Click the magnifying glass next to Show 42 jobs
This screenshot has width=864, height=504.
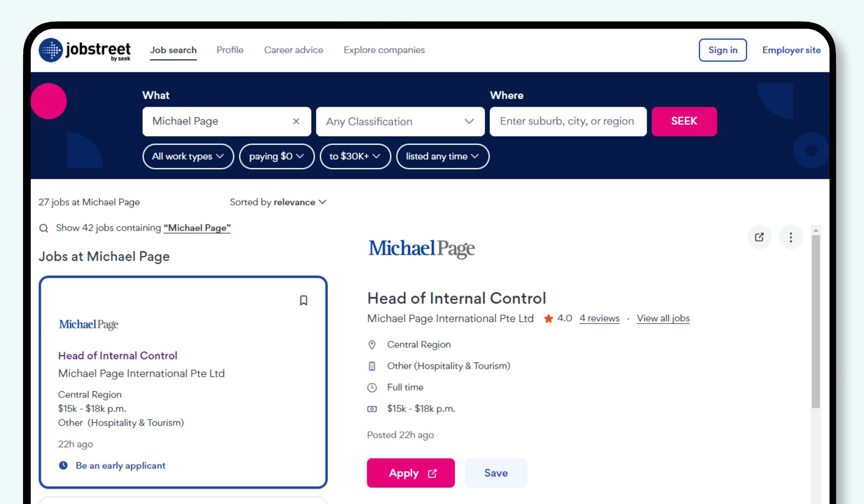[44, 228]
